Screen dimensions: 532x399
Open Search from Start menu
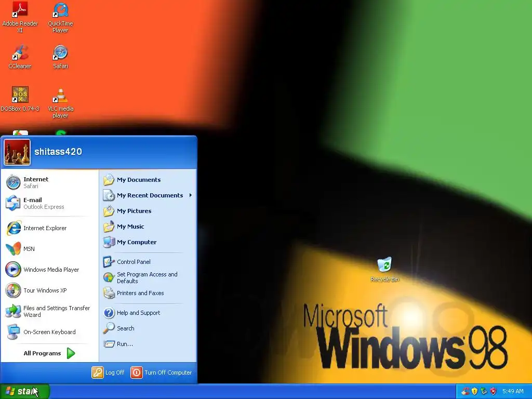(148, 328)
